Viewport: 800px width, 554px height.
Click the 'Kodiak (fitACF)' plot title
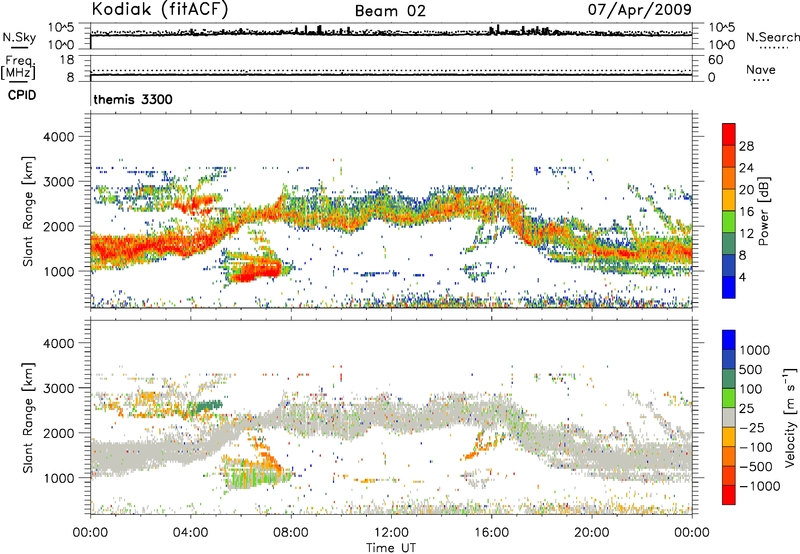coord(160,9)
